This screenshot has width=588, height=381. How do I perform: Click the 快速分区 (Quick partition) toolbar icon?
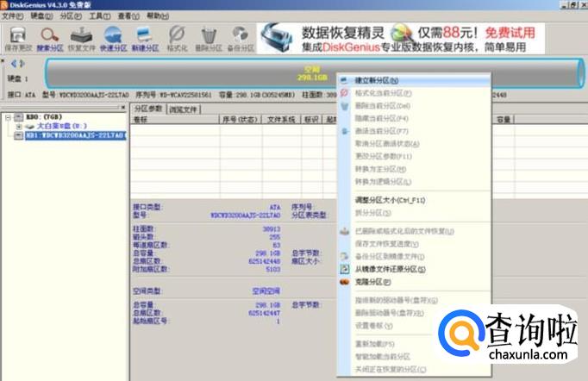tap(114, 38)
